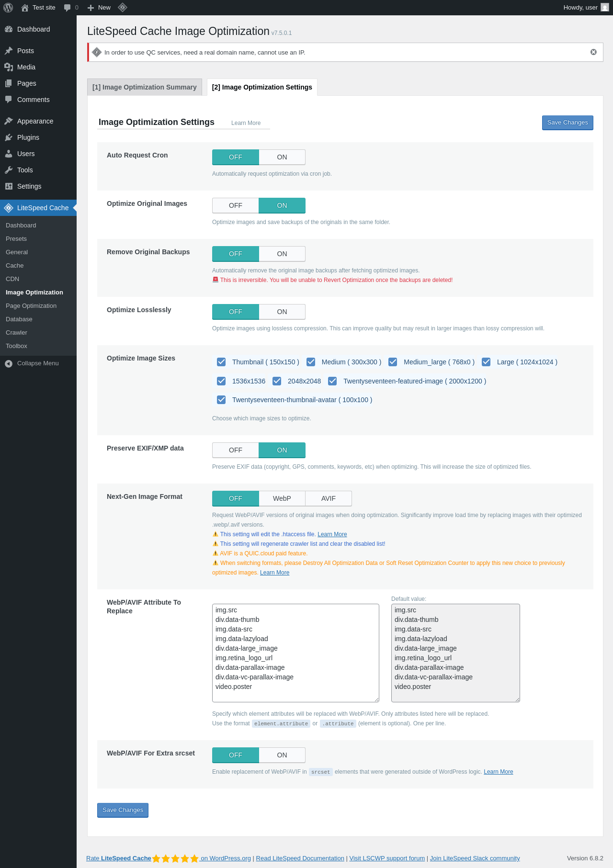Image resolution: width=613 pixels, height=868 pixels.
Task: Click the WordPress logo icon in admin bar
Action: point(8,8)
